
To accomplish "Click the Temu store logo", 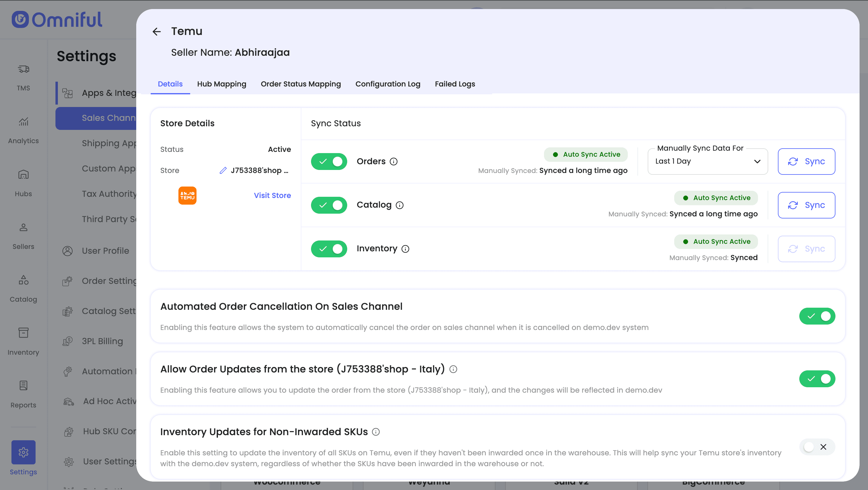I will (x=187, y=196).
